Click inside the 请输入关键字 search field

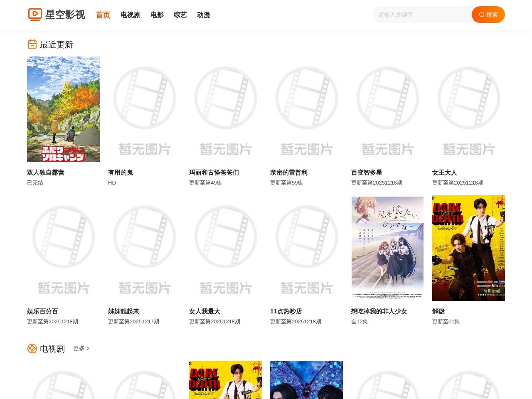coord(420,14)
